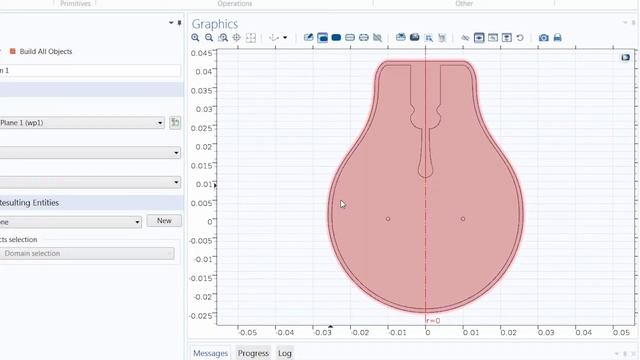Open the settings panel menu arrow near pin

tap(171, 23)
